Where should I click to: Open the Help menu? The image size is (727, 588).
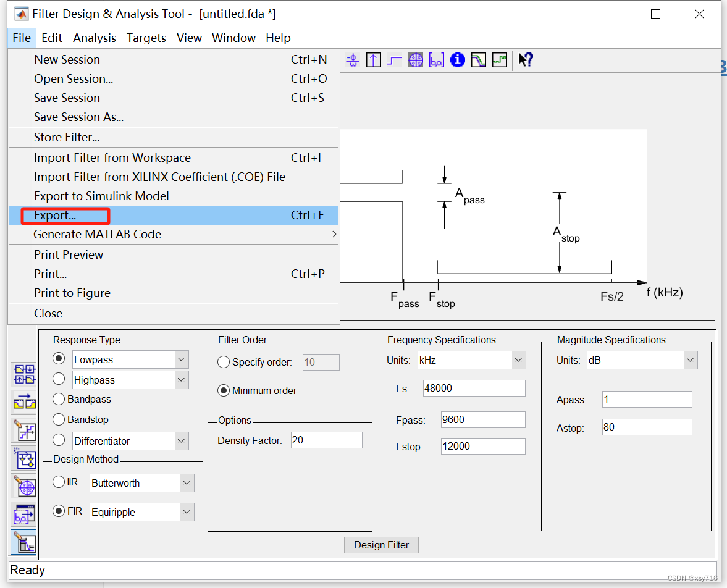coord(278,38)
